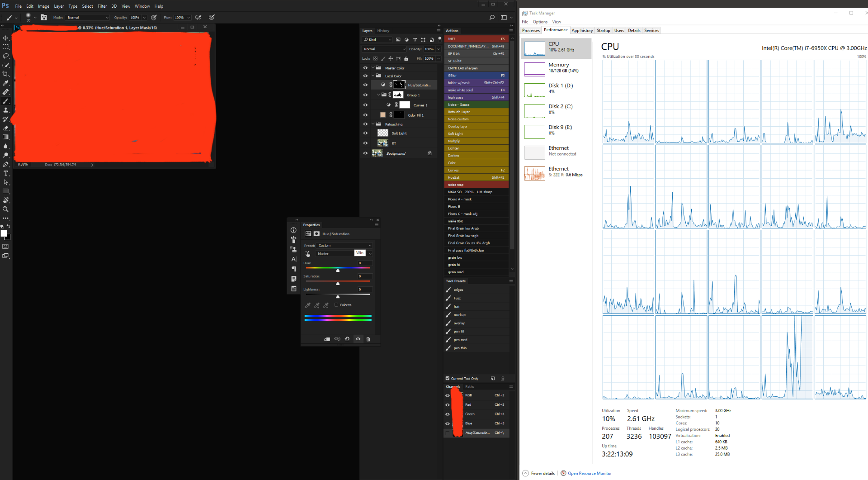Hide the Soft Light layer
This screenshot has height=480, width=868.
(x=365, y=133)
